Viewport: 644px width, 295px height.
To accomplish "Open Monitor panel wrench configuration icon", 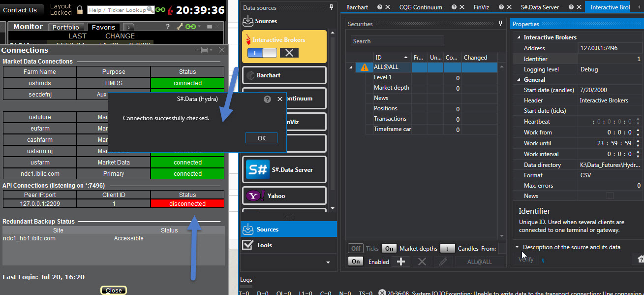I will [180, 27].
